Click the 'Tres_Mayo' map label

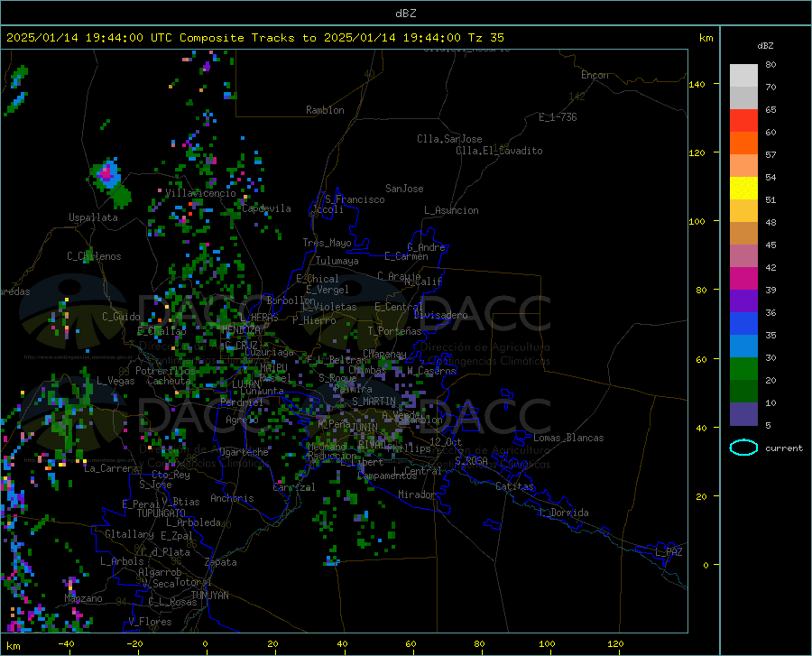[327, 243]
